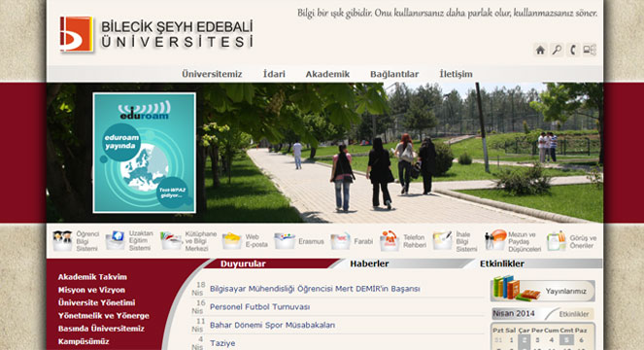Open Yönetmelik ve Yönerge link
This screenshot has height=350, width=644.
(104, 316)
